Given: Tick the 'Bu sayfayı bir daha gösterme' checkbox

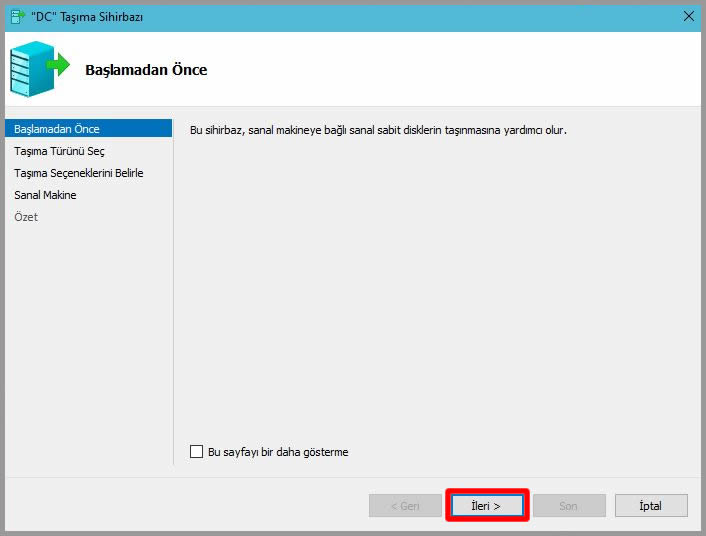Looking at the screenshot, I should click(x=196, y=452).
